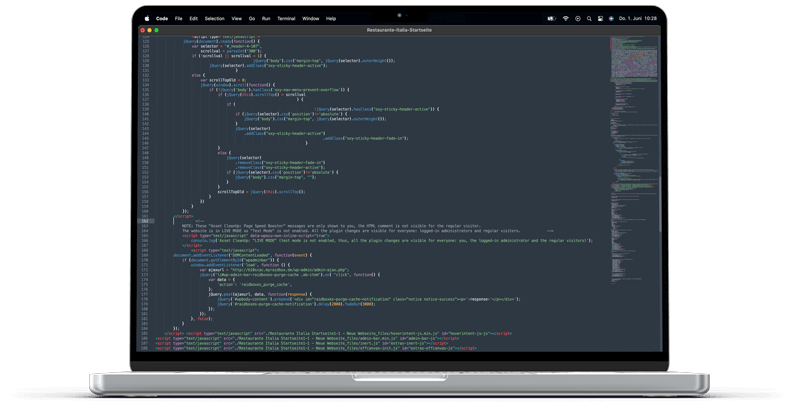This screenshot has width=800, height=412.
Task: Click the Siri icon in menu bar
Action: [611, 18]
